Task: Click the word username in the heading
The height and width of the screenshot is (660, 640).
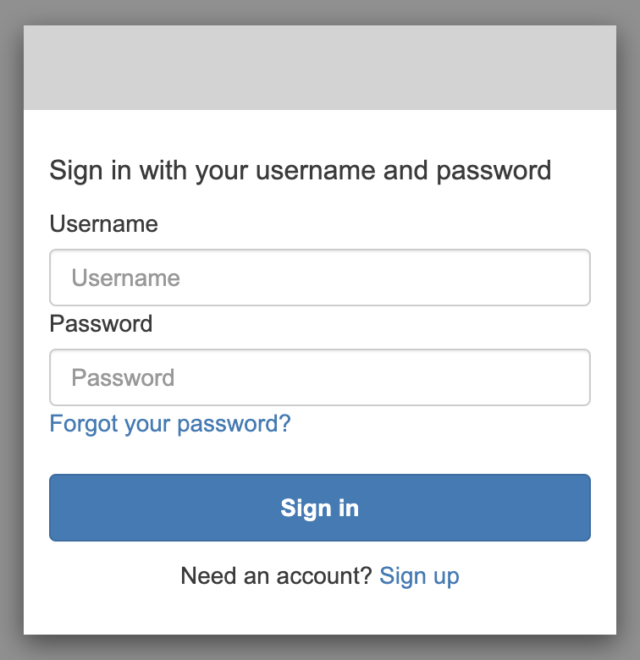Action: [315, 172]
